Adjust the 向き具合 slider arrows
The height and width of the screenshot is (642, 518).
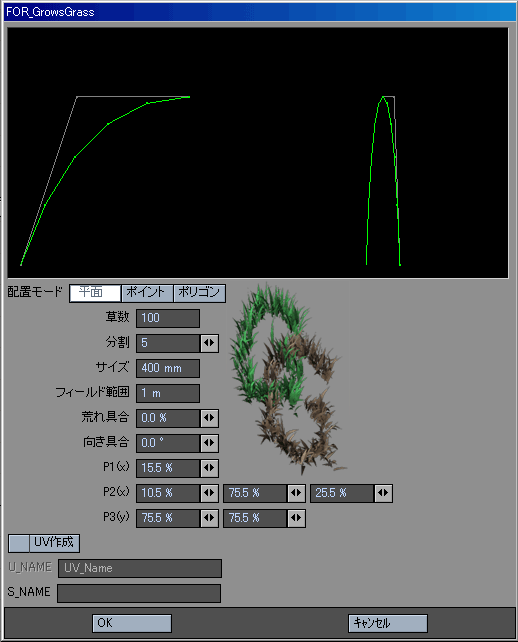[209, 443]
